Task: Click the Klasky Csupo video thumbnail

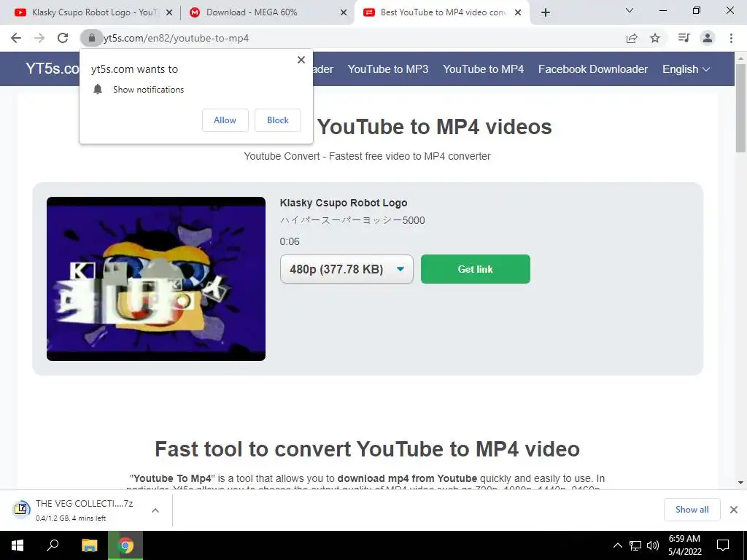Action: [x=156, y=279]
